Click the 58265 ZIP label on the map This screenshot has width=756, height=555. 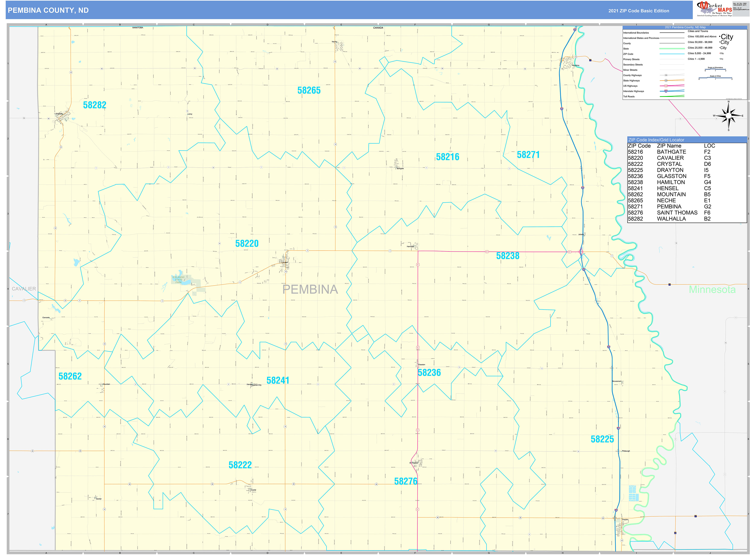pyautogui.click(x=309, y=90)
